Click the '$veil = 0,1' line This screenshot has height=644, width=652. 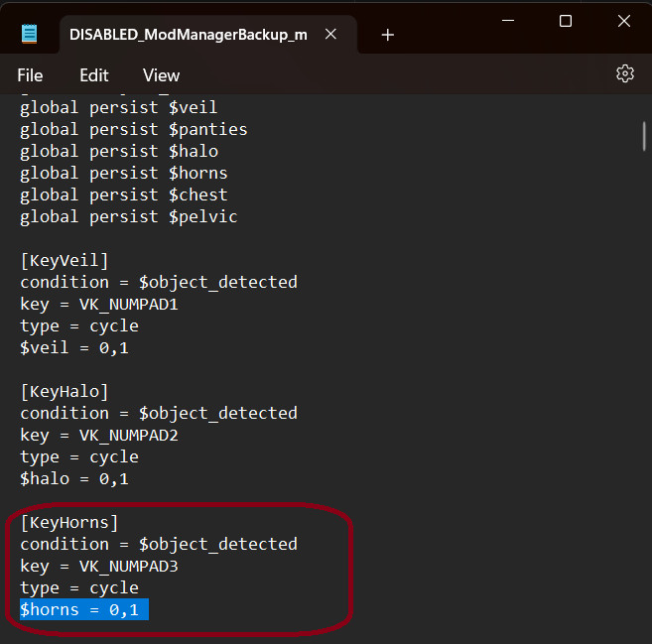point(74,348)
